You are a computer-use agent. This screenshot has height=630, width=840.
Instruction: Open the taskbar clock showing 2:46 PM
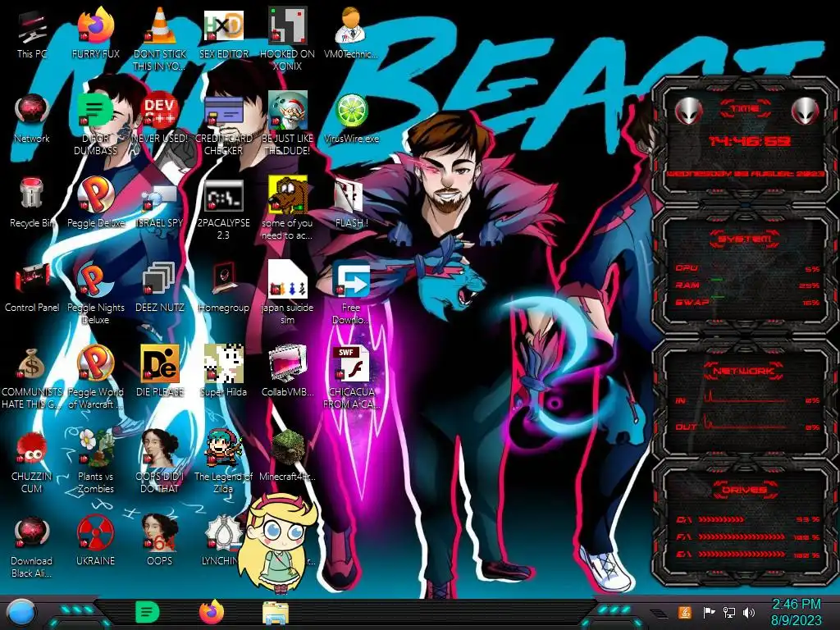tap(796, 612)
